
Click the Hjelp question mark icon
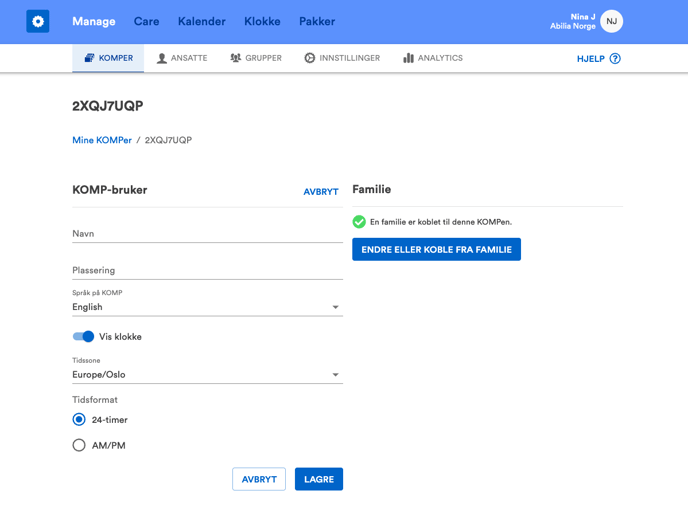click(615, 58)
